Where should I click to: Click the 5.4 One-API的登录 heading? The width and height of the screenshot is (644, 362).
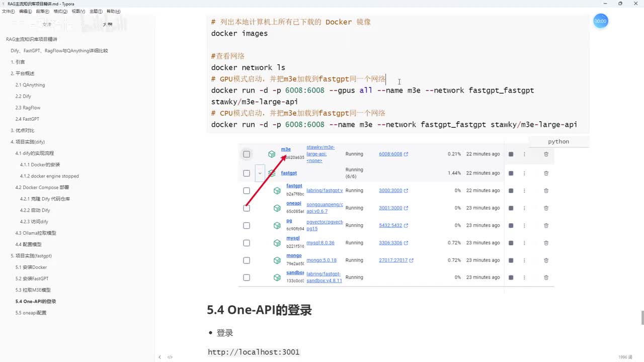(x=260, y=310)
